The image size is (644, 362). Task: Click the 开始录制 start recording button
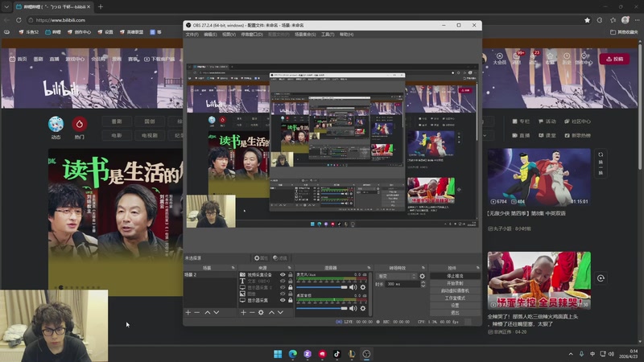(x=454, y=283)
